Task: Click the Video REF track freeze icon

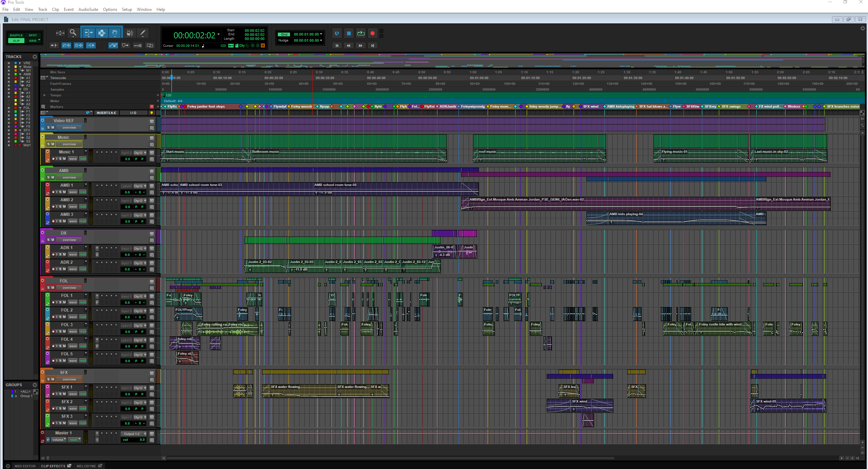Action: pos(152,121)
